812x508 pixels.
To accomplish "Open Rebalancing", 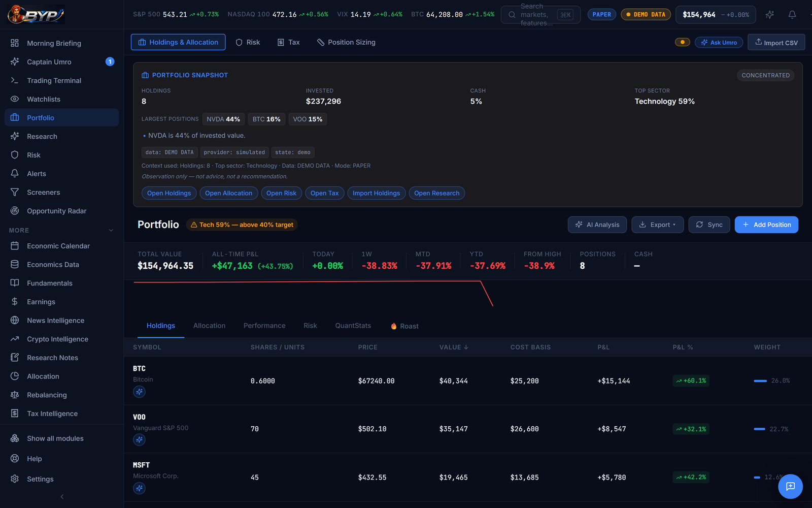I will (61, 395).
